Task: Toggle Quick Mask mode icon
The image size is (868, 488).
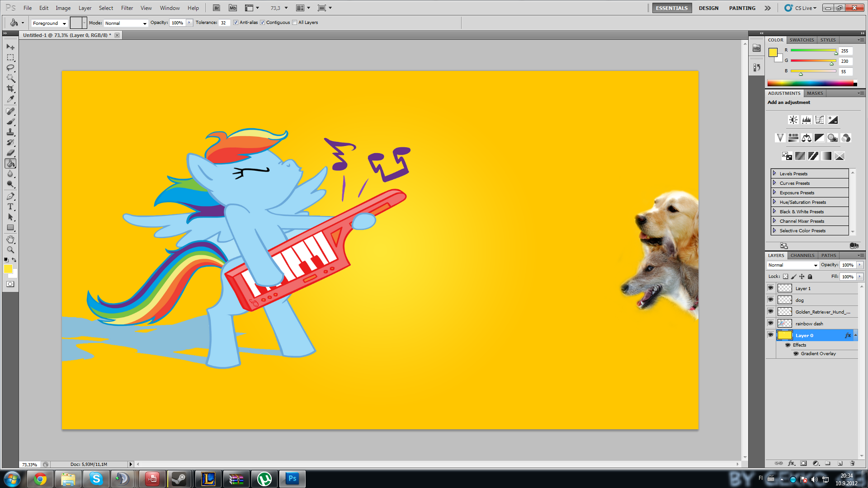Action: click(10, 284)
